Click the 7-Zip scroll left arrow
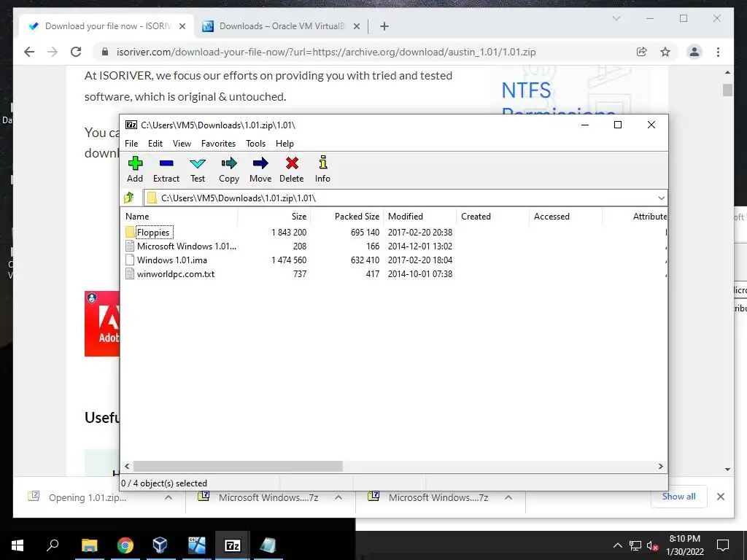This screenshot has height=560, width=747. pos(127,466)
